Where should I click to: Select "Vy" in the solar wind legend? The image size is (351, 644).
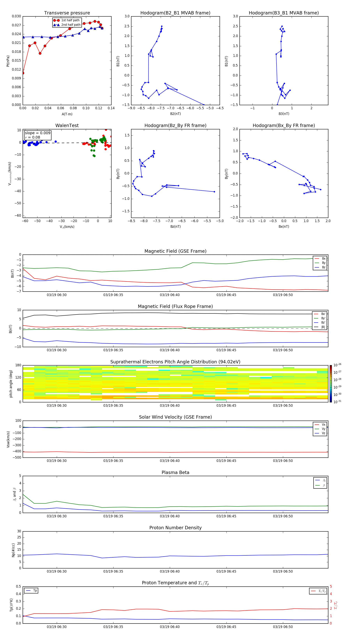[x=320, y=429]
